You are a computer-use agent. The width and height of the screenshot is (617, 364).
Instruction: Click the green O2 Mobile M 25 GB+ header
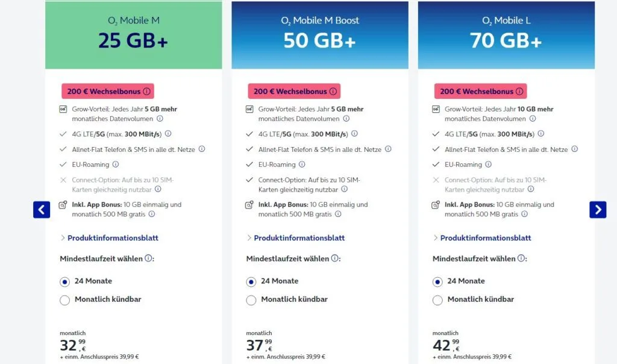point(134,34)
